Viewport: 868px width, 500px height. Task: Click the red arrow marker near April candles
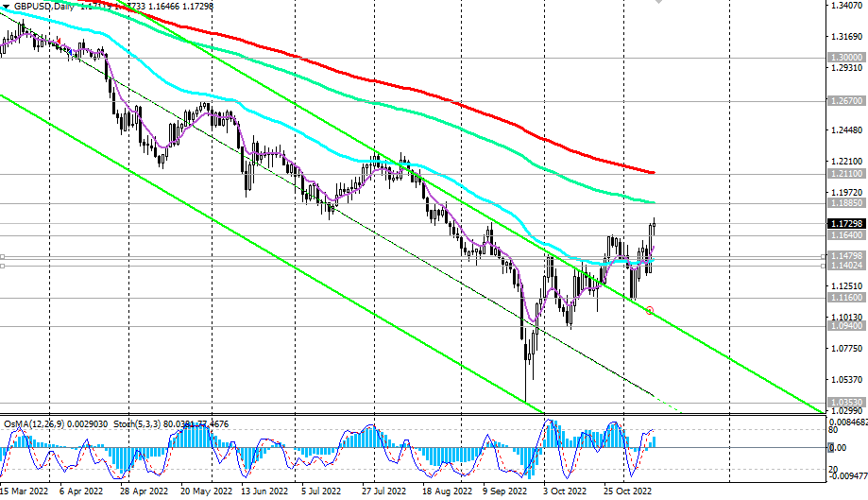click(x=60, y=42)
